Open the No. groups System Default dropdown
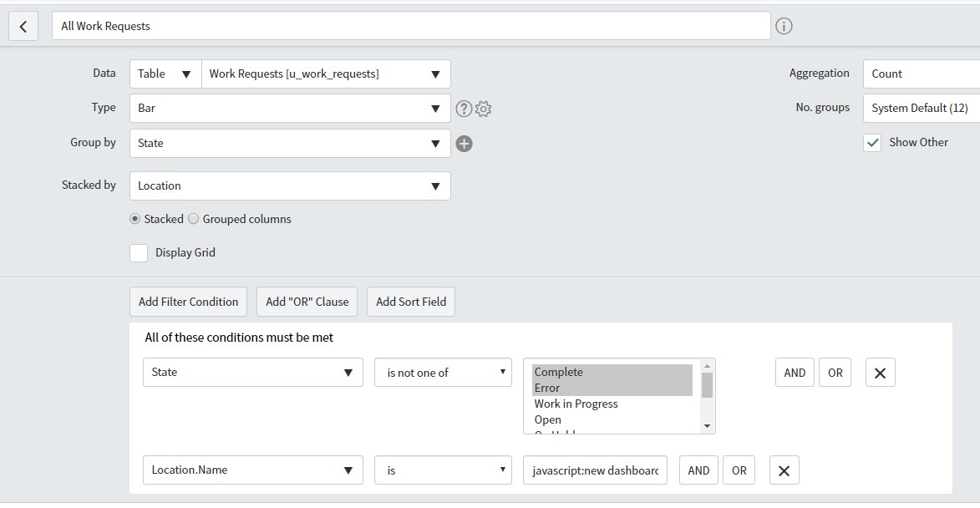 922,108
